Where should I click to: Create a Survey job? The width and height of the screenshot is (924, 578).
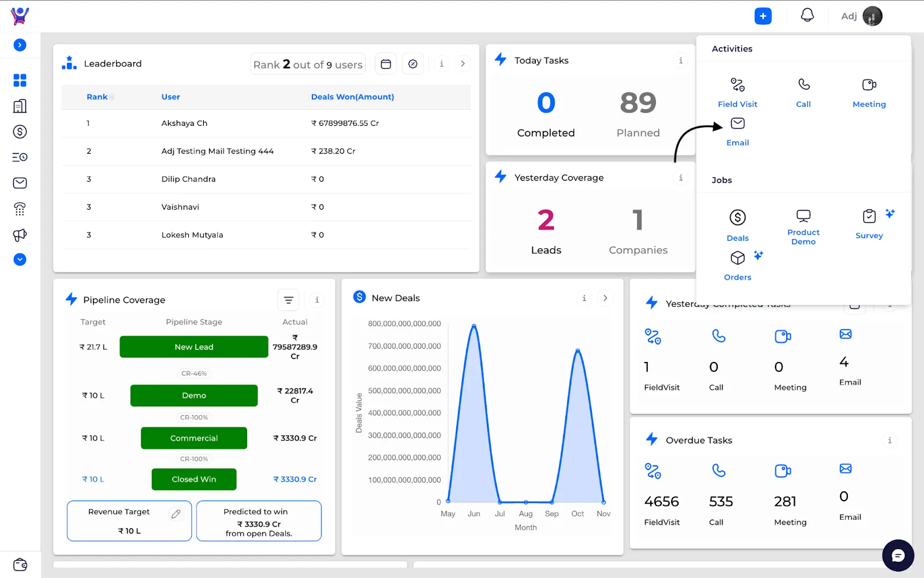point(869,224)
